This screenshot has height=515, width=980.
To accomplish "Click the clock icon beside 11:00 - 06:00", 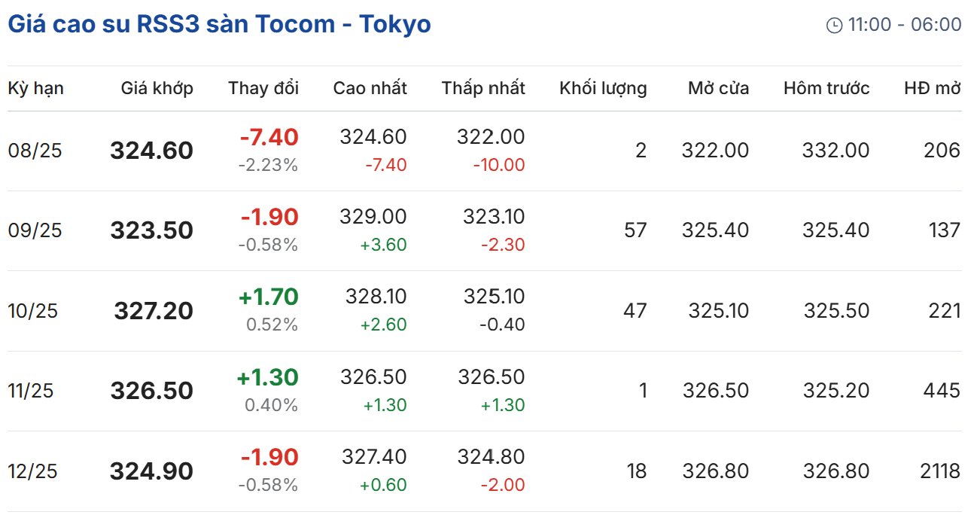I will (x=834, y=26).
